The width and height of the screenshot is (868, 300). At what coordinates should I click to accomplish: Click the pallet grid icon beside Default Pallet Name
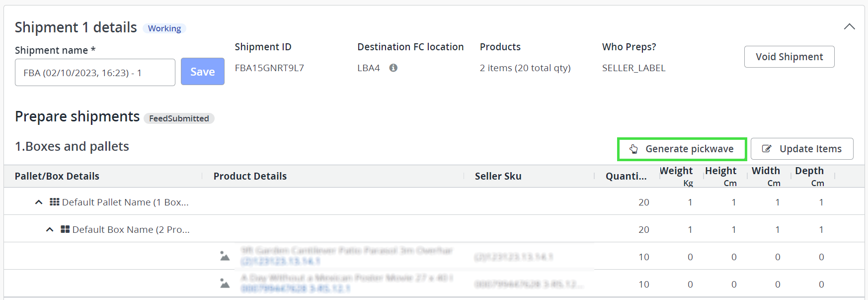click(55, 202)
